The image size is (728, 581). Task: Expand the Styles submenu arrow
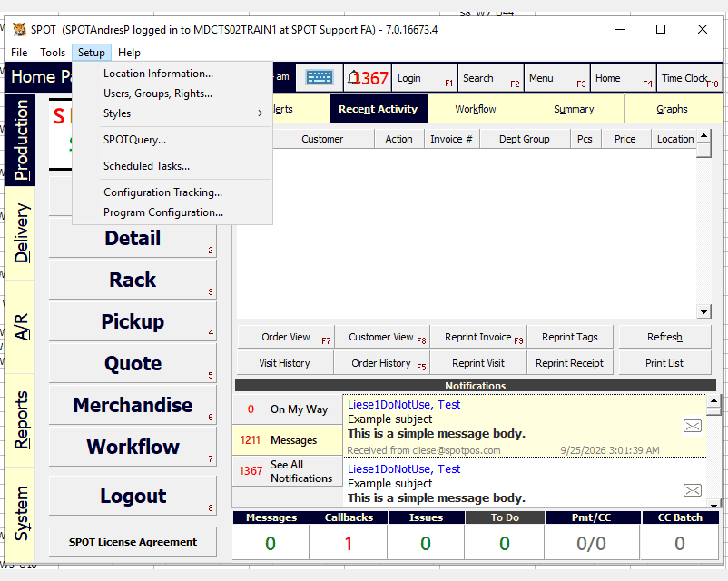[260, 113]
